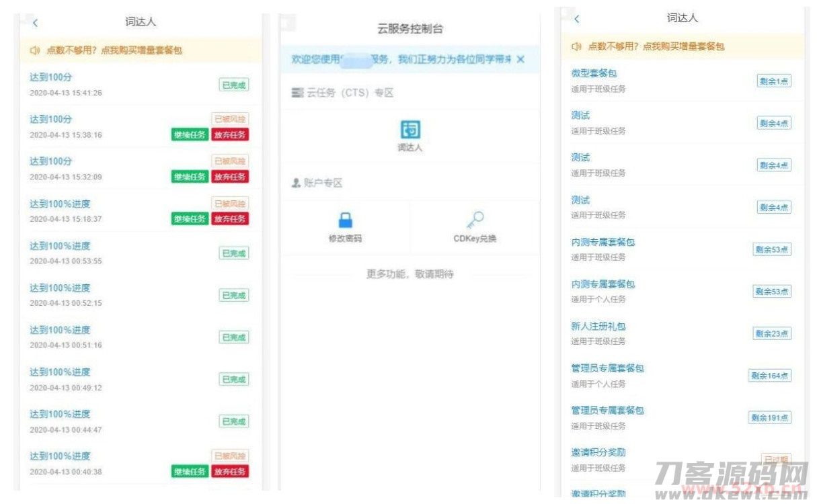
Task: Open the 词达人 app icon in cloud console
Action: point(410,130)
